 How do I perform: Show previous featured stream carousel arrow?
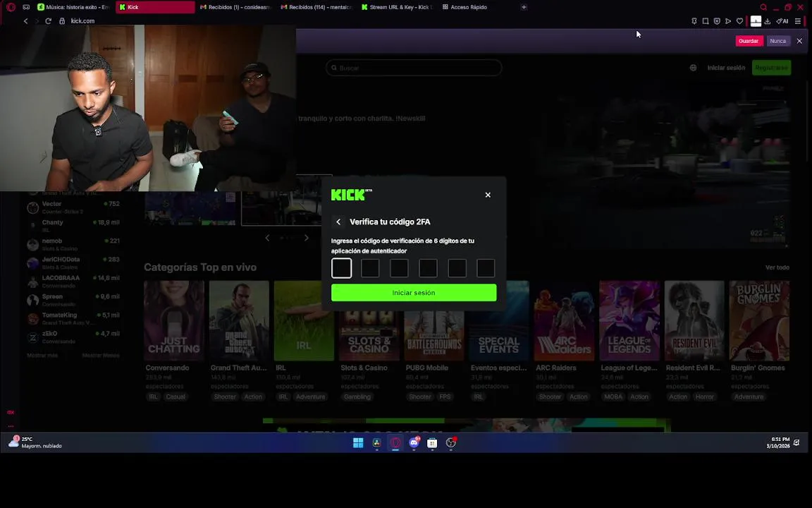tap(267, 238)
